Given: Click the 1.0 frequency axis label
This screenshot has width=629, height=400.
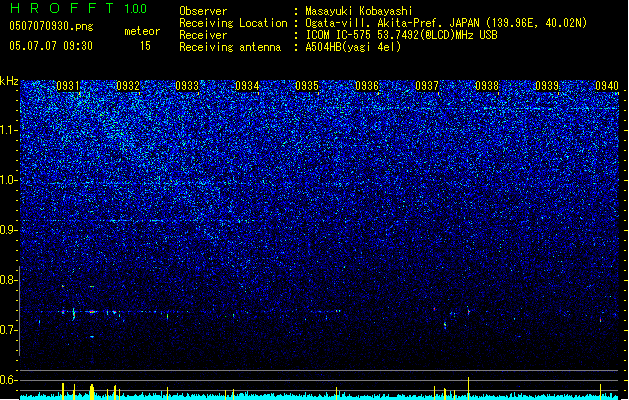Looking at the screenshot, I should click(x=9, y=180).
